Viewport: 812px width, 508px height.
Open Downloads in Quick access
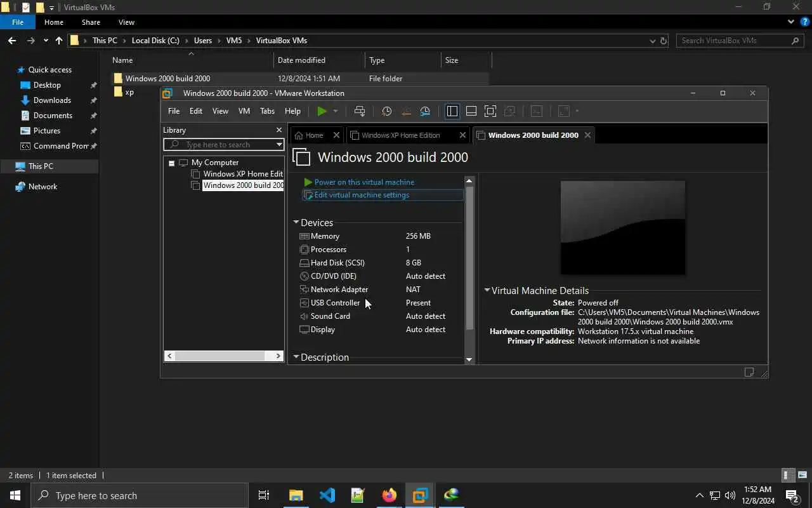tap(52, 100)
